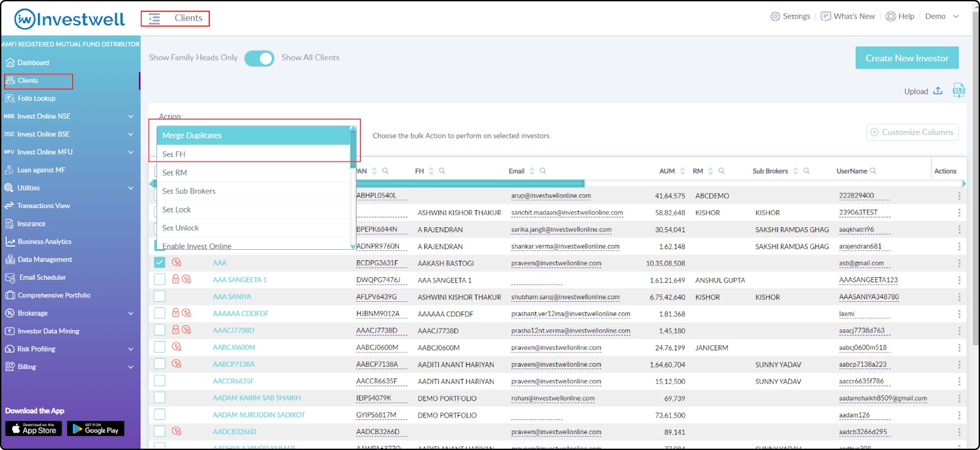Pick Set Lock from dropdown
This screenshot has height=450, width=980.
[x=254, y=209]
